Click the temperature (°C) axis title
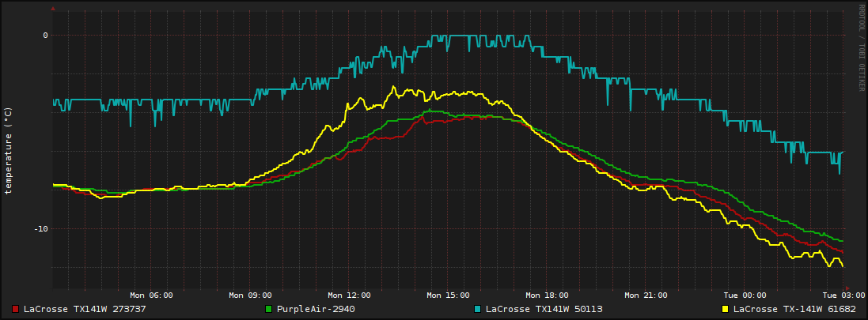 coord(8,151)
